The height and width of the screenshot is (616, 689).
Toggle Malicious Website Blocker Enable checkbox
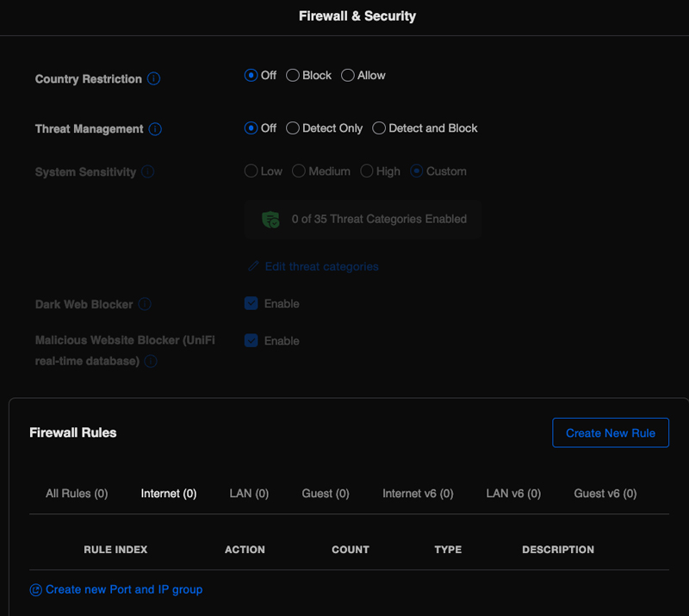pos(251,340)
